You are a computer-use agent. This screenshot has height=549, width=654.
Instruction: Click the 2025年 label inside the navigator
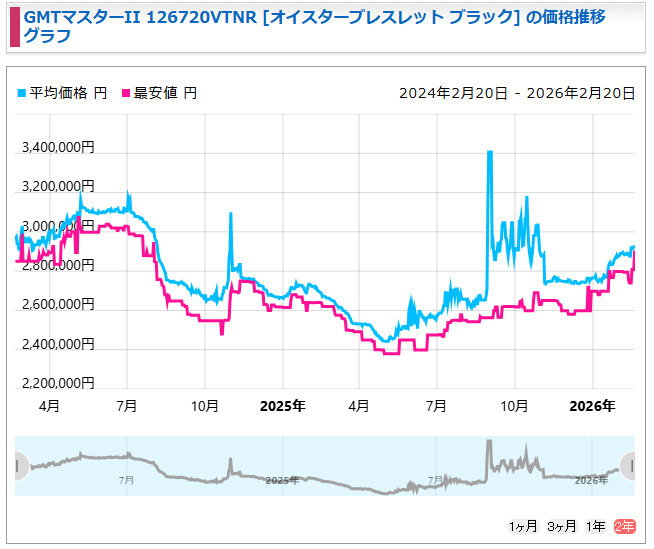(283, 480)
